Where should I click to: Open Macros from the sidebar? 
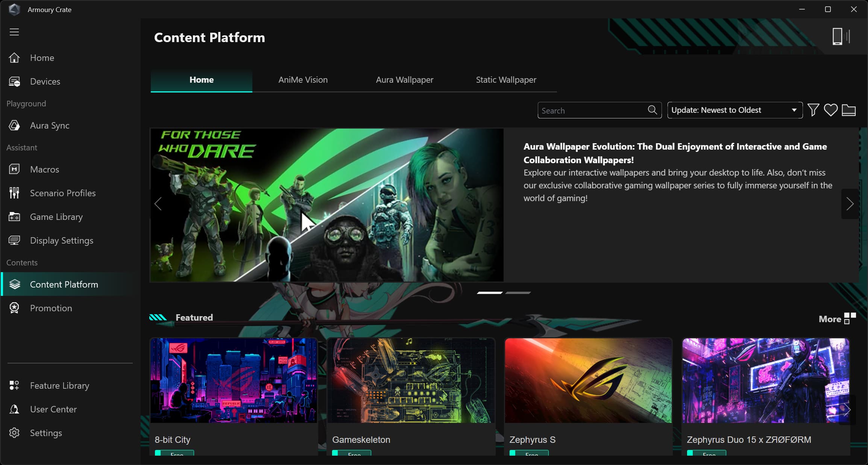pyautogui.click(x=44, y=170)
